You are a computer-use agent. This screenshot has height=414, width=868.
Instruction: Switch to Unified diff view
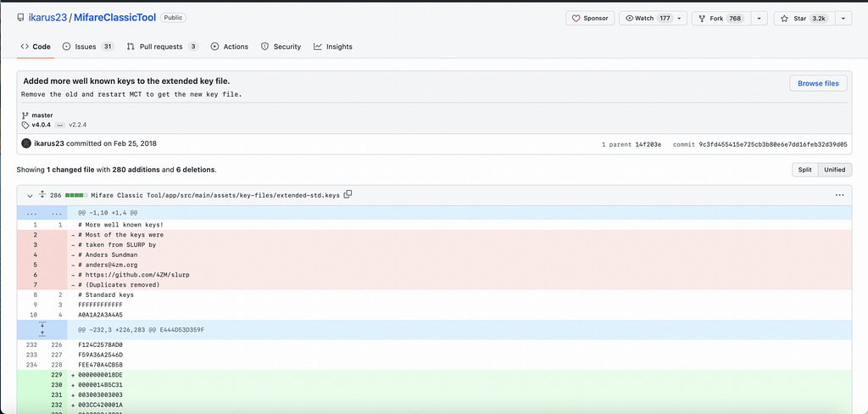point(835,170)
